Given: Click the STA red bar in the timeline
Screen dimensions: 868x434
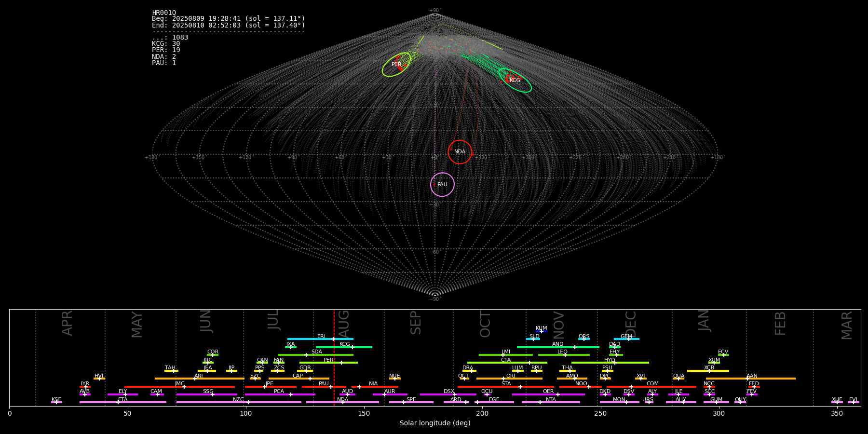Looking at the screenshot, I should pos(506,387).
